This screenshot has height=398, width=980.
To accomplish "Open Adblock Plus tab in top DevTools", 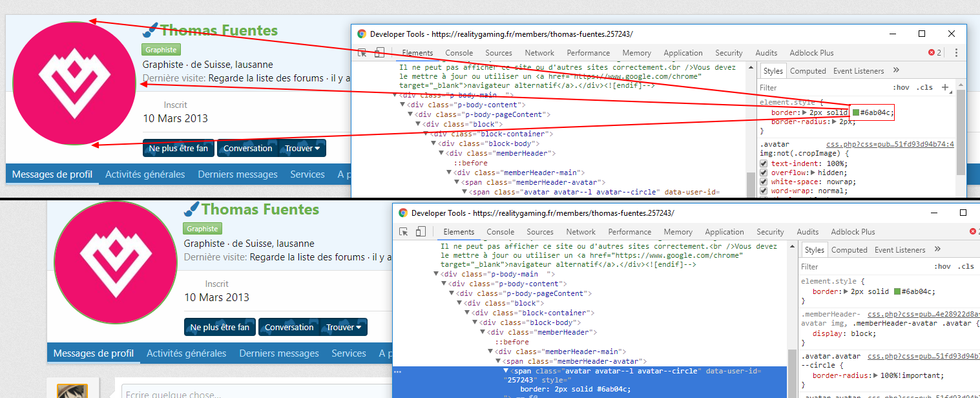I will pyautogui.click(x=811, y=53).
